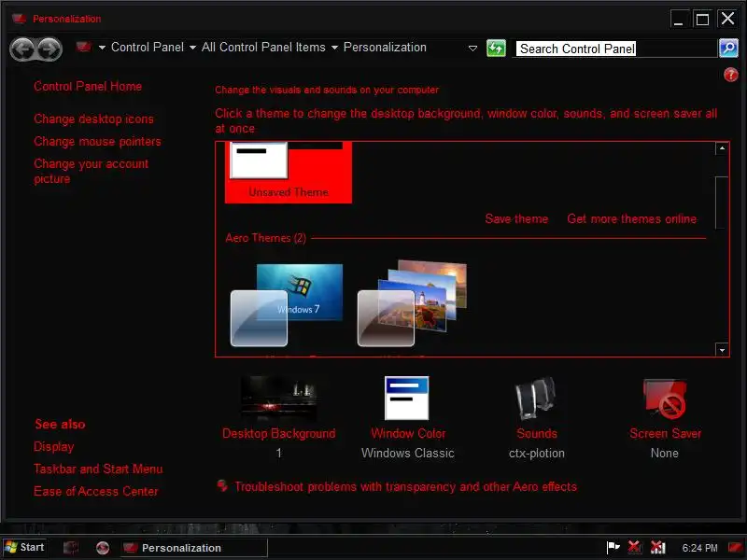Open Ease of Access Center link
Viewport: 747px width, 560px height.
[96, 492]
